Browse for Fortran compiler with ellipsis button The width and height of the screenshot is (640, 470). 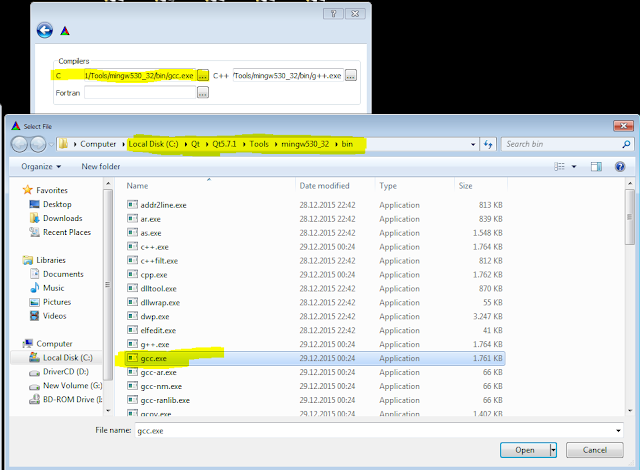[202, 93]
